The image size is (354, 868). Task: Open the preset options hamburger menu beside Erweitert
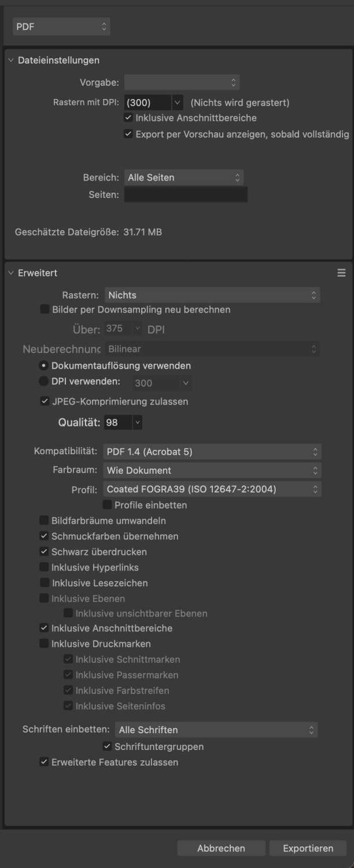[x=342, y=273]
